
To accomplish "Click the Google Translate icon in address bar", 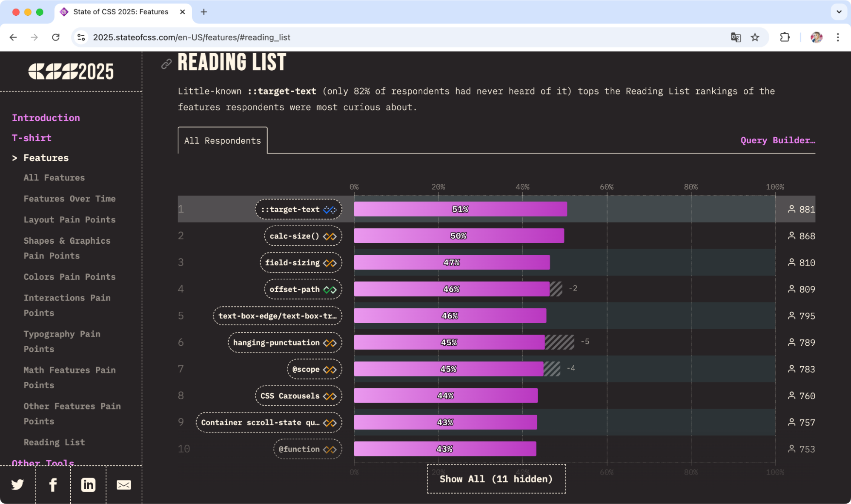I will [x=735, y=37].
